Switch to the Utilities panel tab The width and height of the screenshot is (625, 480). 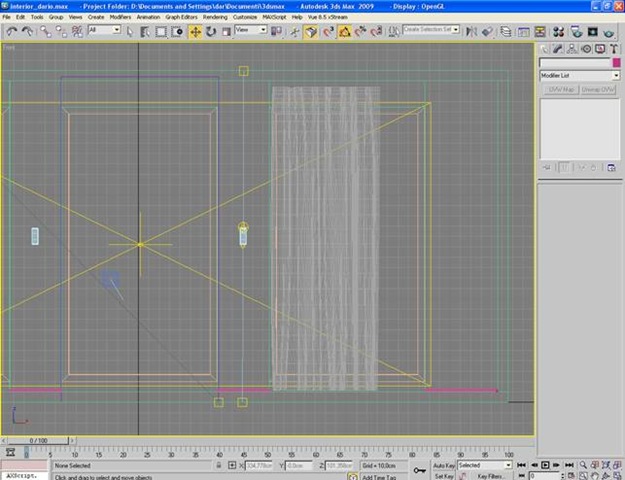pyautogui.click(x=614, y=49)
